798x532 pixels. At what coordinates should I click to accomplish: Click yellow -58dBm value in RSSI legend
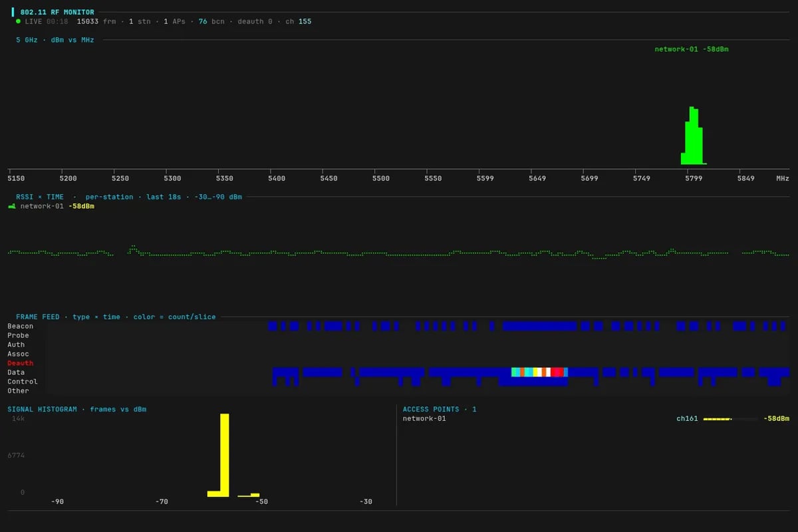(x=81, y=206)
